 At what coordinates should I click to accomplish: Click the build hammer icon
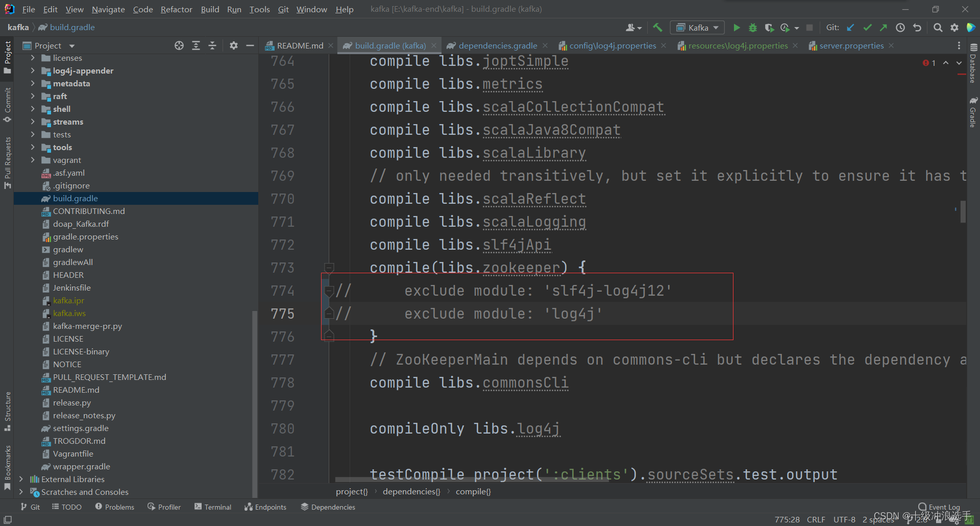(657, 28)
